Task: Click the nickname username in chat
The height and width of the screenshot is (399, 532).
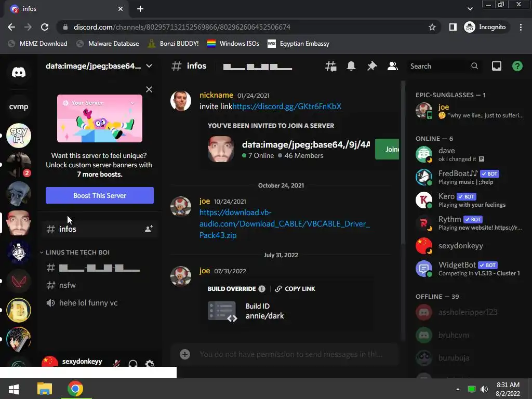Action: 216,96
